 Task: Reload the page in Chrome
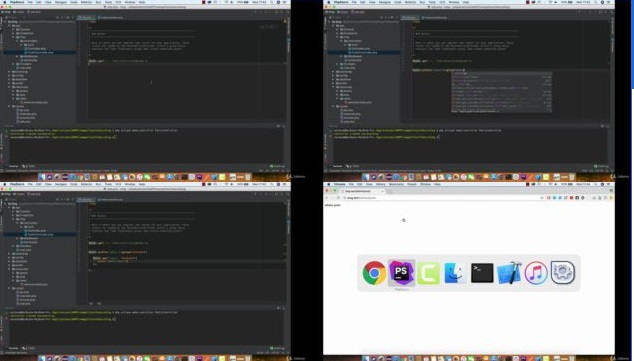click(x=338, y=198)
